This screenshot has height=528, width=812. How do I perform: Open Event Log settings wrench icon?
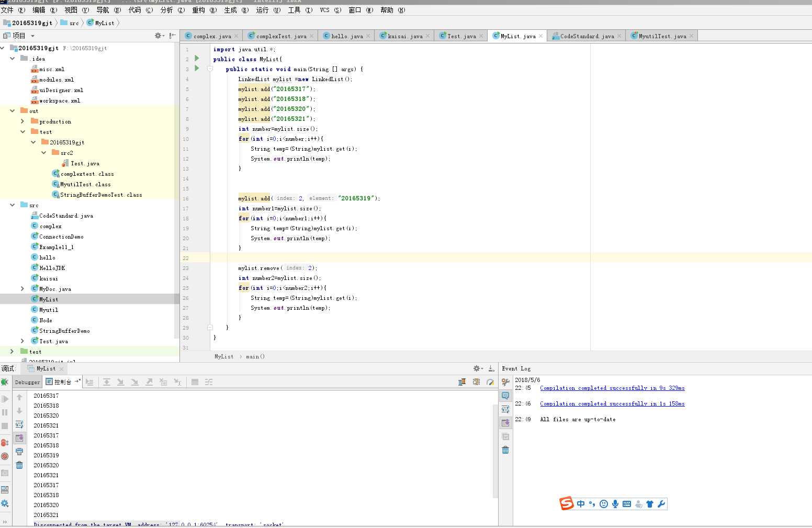click(505, 382)
